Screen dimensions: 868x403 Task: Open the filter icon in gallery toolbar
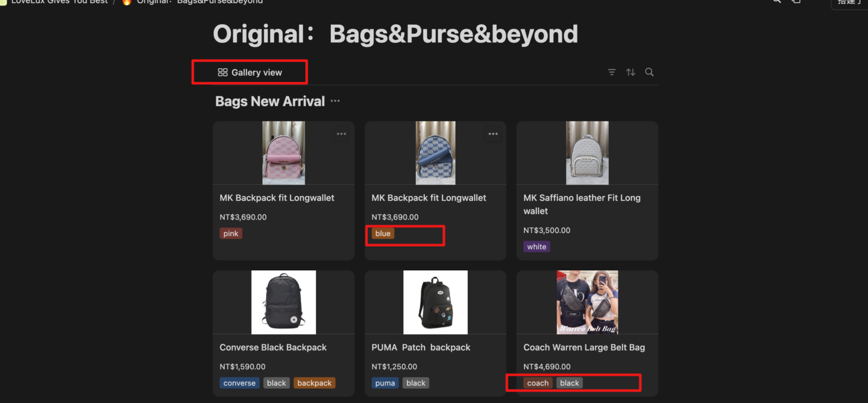click(x=612, y=72)
